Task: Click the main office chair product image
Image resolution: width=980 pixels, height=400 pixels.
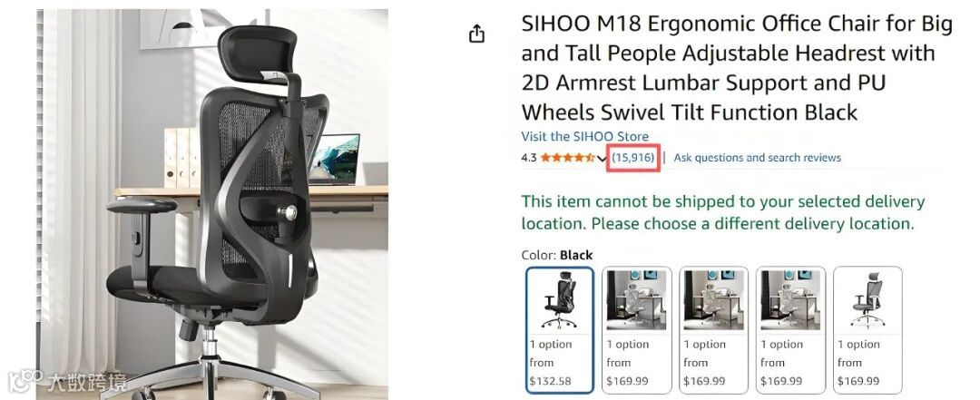Action: [x=212, y=204]
